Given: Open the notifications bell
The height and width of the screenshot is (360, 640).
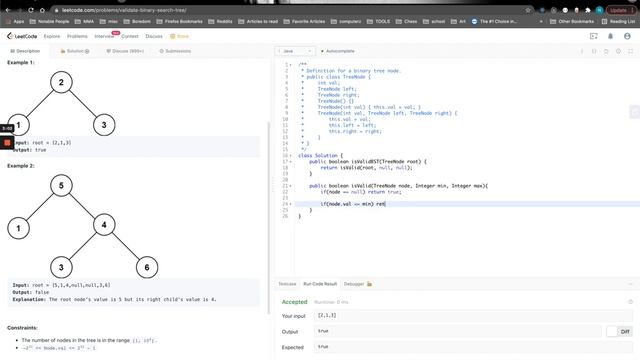Looking at the screenshot, I should (611, 36).
